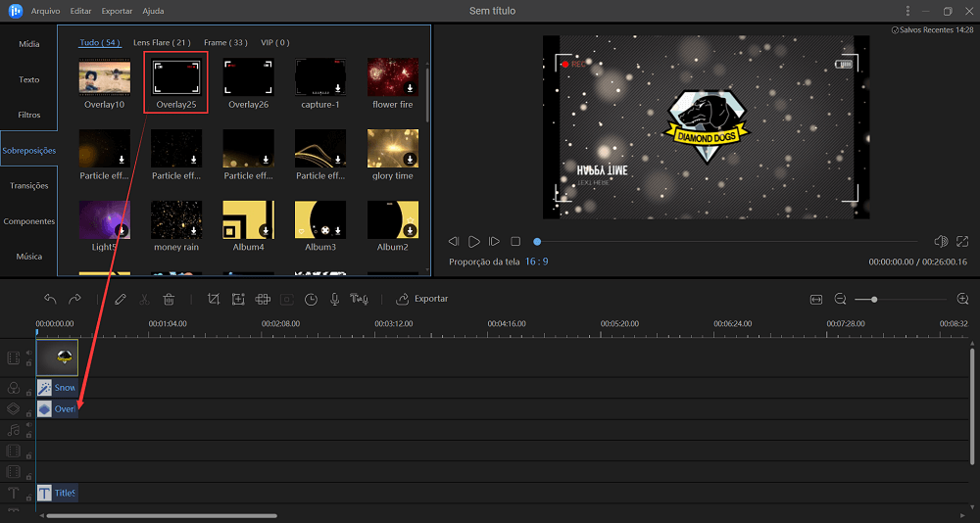Viewport: 980px width, 523px height.
Task: Switch to the Frame ( 33 ) tab
Action: click(225, 42)
